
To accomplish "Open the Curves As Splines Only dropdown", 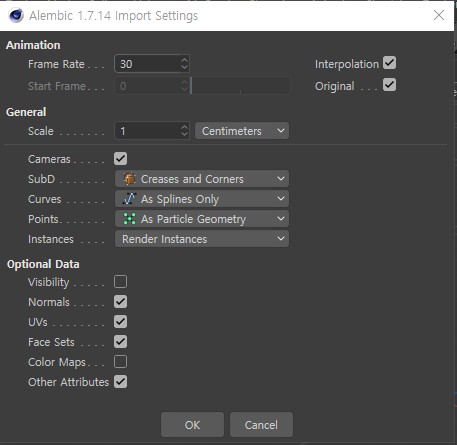I will [202, 199].
